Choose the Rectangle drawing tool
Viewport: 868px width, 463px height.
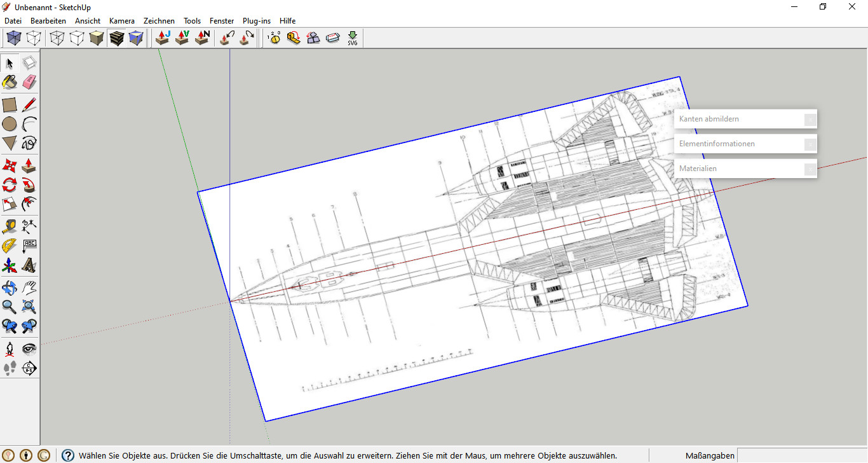(x=10, y=105)
